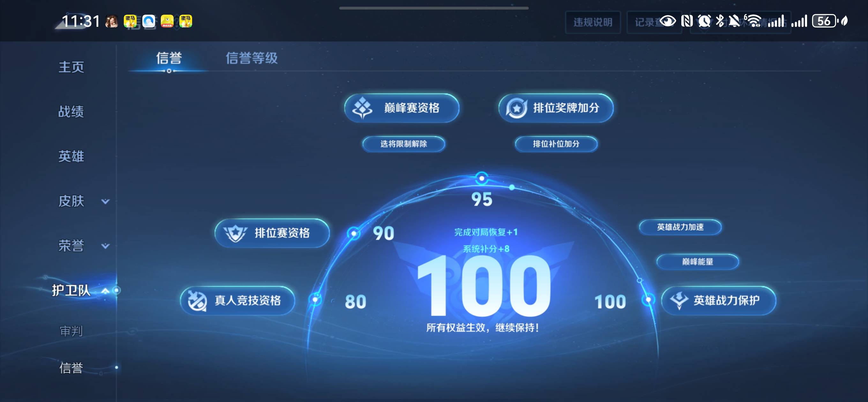Image resolution: width=868 pixels, height=402 pixels.
Task: Select the 95 score node on arc
Action: (x=482, y=178)
